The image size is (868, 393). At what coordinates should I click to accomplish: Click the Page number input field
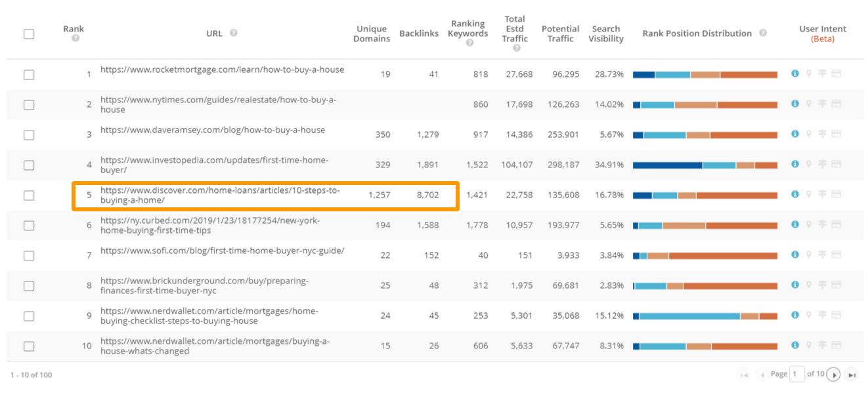click(796, 375)
